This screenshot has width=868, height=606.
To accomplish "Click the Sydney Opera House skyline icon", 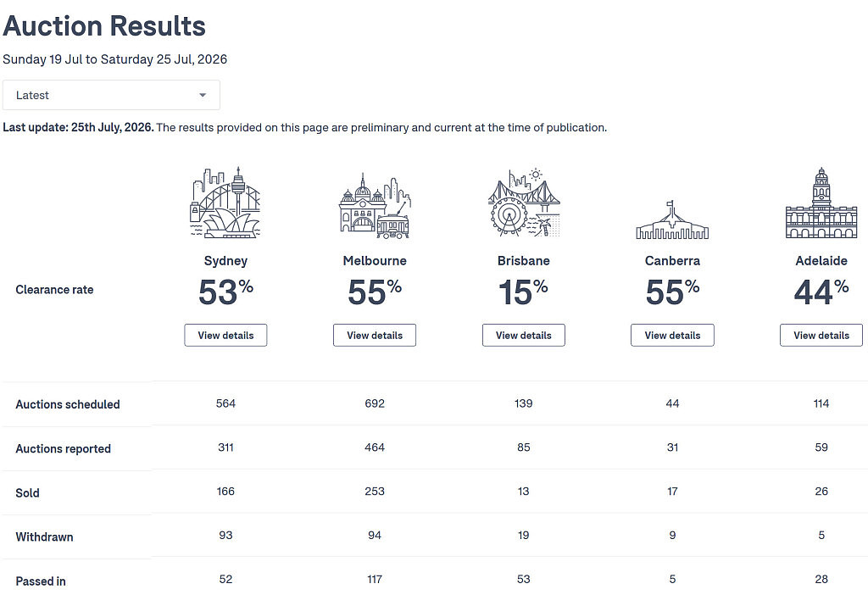I will pyautogui.click(x=225, y=203).
